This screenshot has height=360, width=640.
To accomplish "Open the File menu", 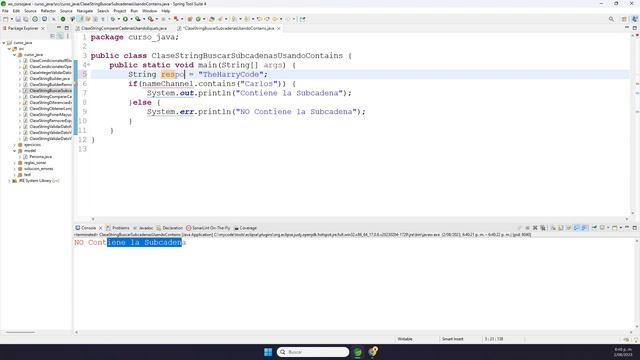I will (5, 11).
